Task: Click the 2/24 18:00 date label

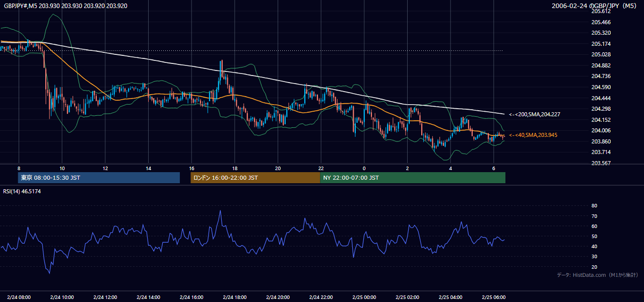Action: coord(235,297)
